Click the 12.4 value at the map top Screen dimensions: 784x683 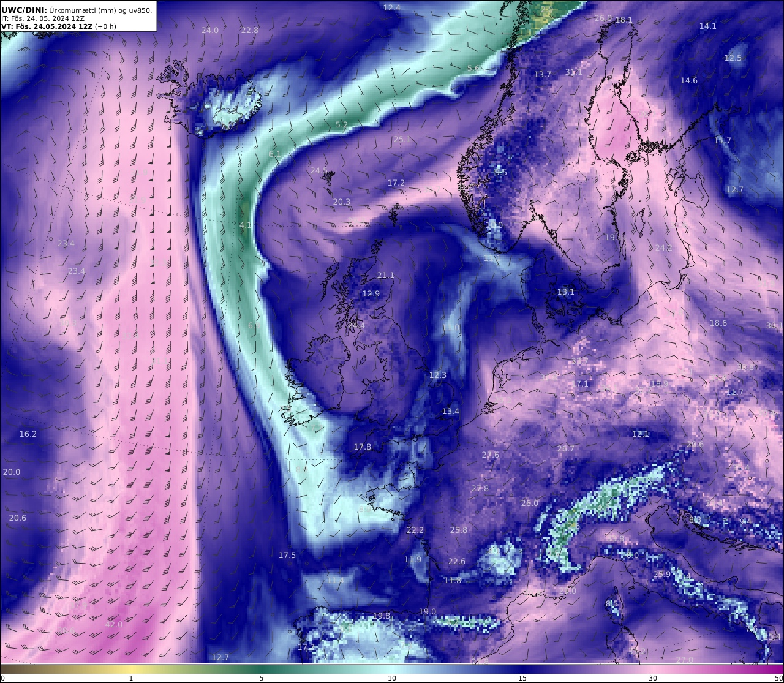point(392,7)
